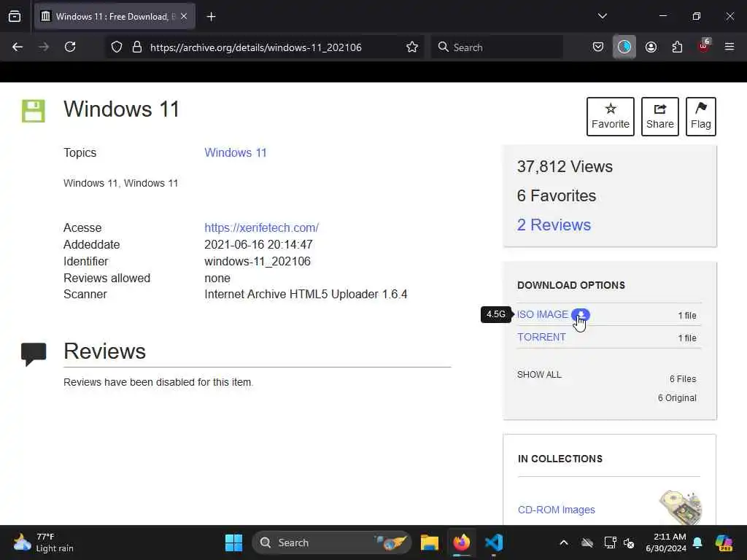
Task: Bookmark this page with star icon
Action: point(412,47)
